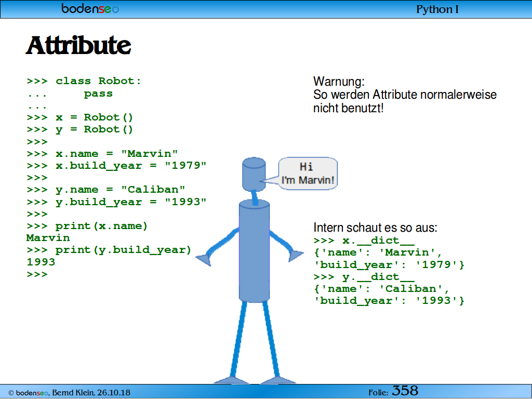
Task: Click the 'pass' code line
Action: click(x=98, y=94)
